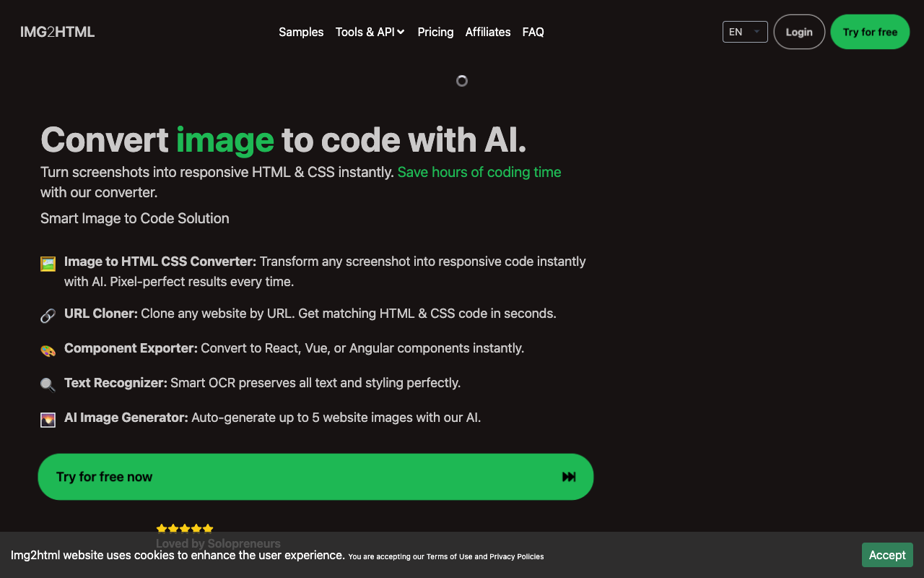The height and width of the screenshot is (578, 924).
Task: Click the Component Exporter text
Action: (x=131, y=348)
